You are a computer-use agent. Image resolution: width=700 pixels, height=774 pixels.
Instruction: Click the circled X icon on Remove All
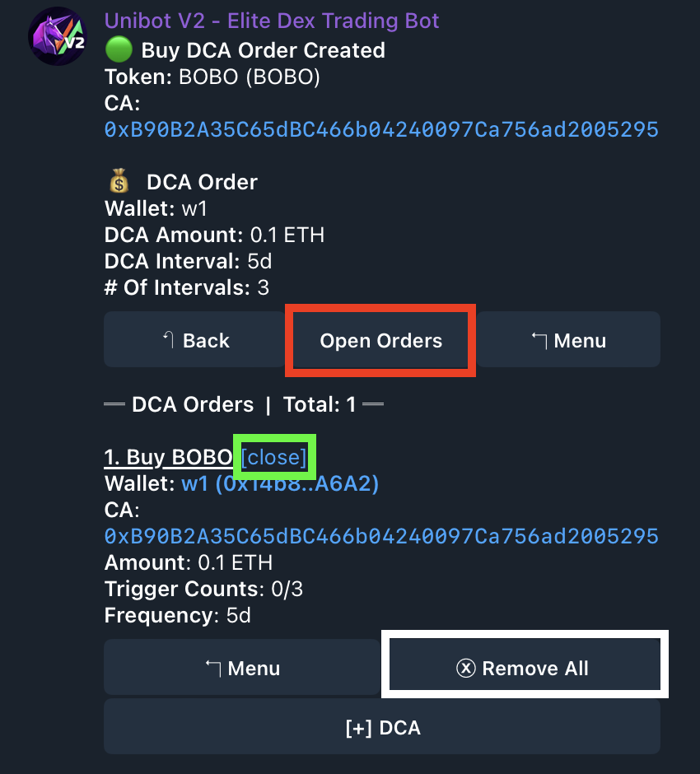pyautogui.click(x=465, y=669)
